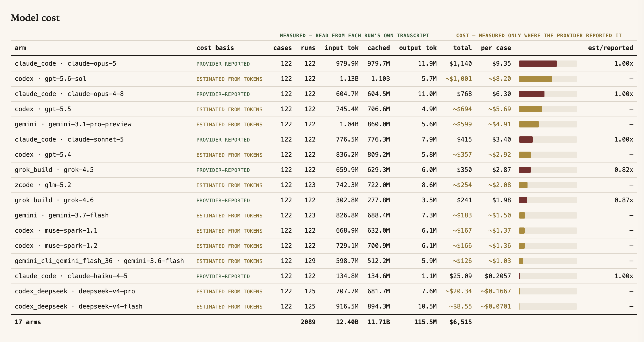This screenshot has height=342, width=644.
Task: Click the '1.04B' input tok value
Action: coord(349,124)
